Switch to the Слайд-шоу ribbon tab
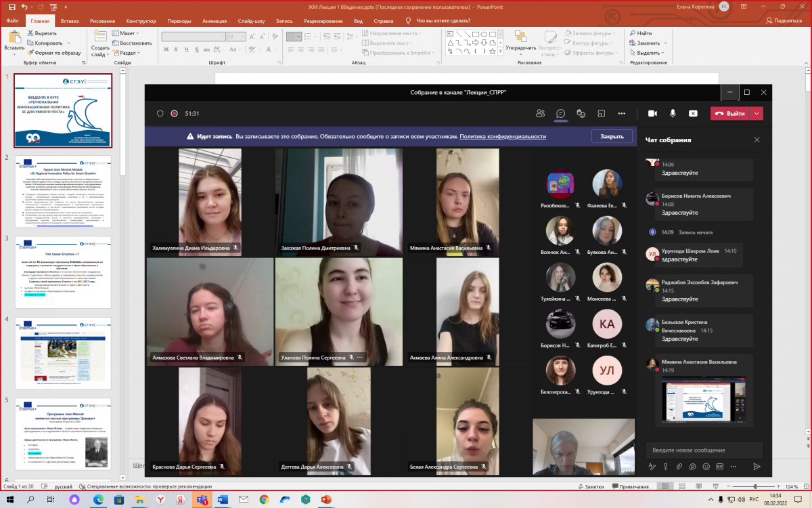 click(x=252, y=21)
